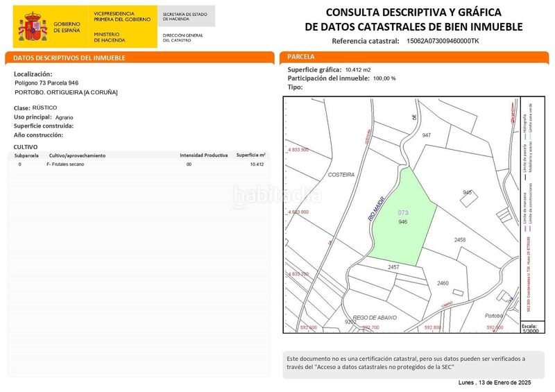Click the '073' polygon number on the parcel

click(403, 212)
